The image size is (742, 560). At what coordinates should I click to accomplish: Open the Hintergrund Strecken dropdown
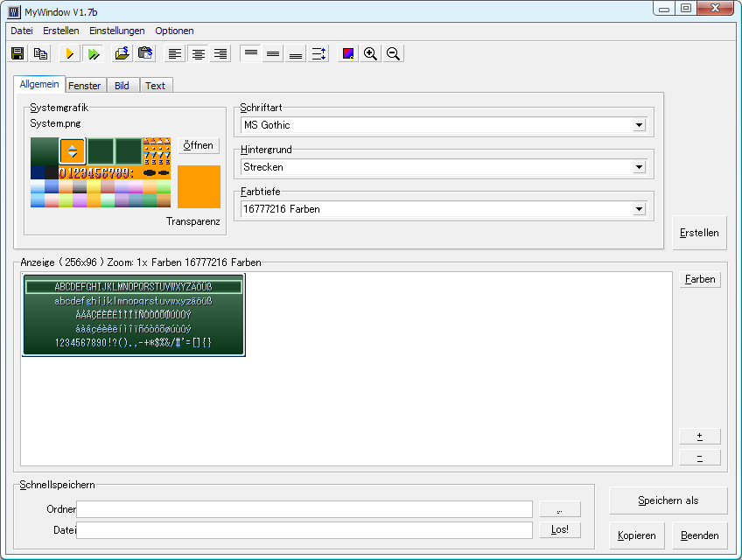pos(639,167)
